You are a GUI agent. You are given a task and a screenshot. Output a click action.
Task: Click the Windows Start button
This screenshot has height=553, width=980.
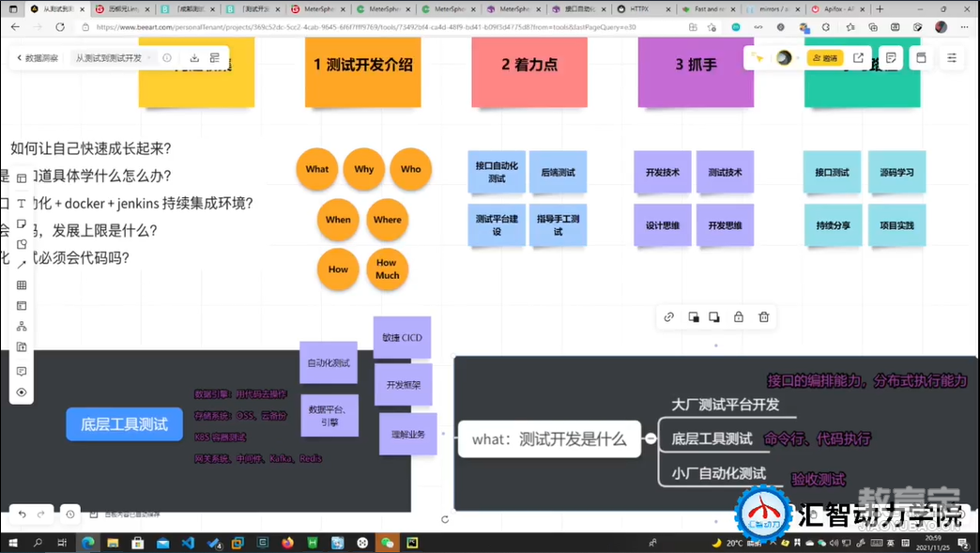pos(12,543)
